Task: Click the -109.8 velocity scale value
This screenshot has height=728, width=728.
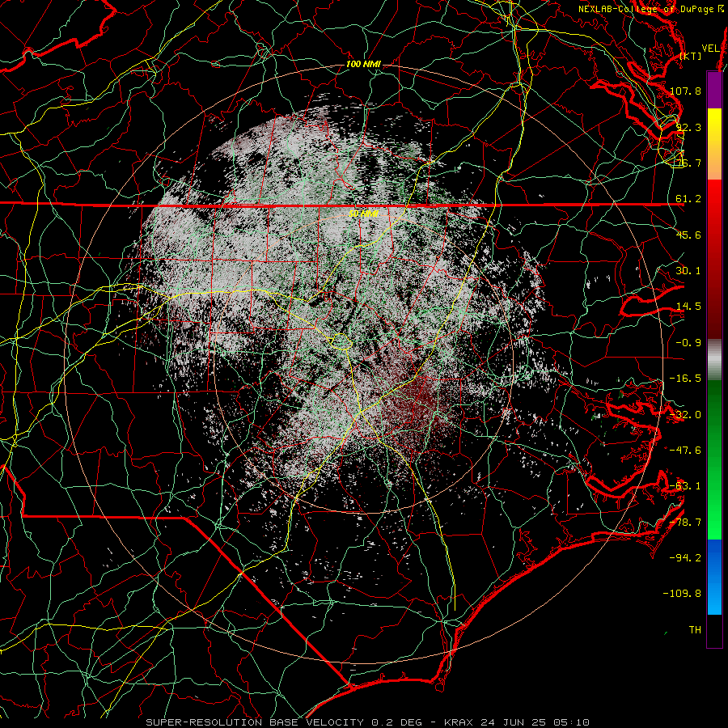Action: pyautogui.click(x=682, y=594)
